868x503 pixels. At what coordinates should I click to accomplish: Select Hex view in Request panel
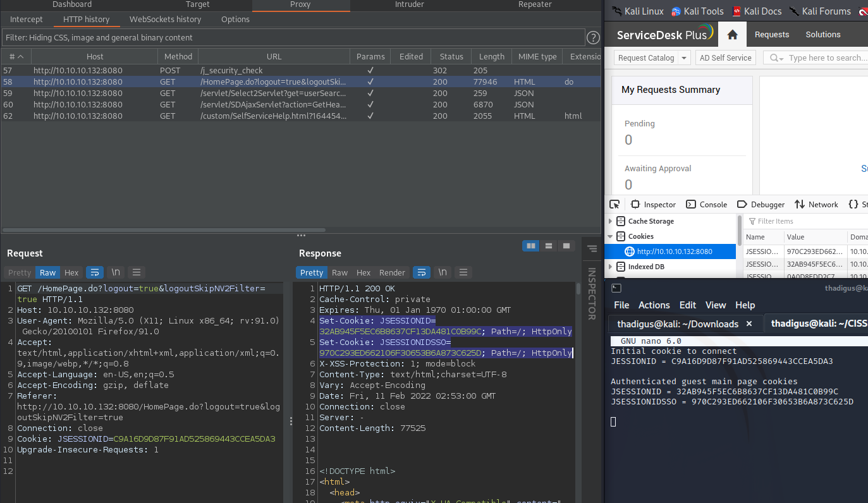(x=71, y=272)
